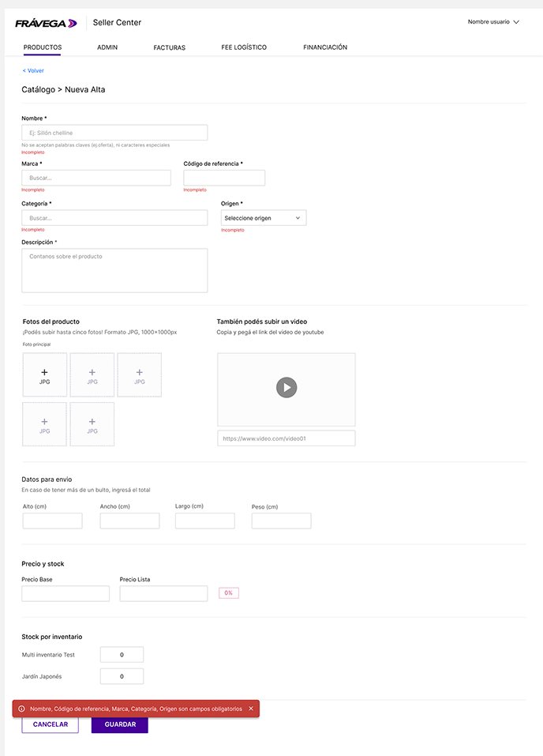Click the CANCELAR button
Viewport: 543px width, 756px height.
pyautogui.click(x=50, y=724)
